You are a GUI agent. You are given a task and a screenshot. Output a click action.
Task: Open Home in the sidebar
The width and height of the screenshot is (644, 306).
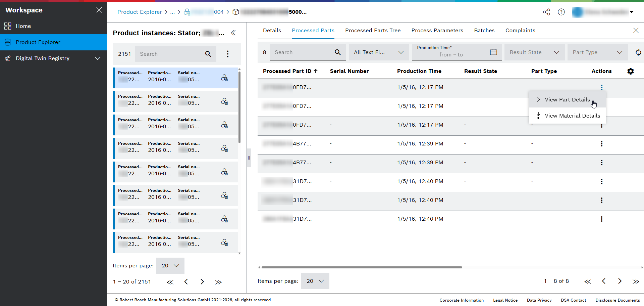(54, 26)
